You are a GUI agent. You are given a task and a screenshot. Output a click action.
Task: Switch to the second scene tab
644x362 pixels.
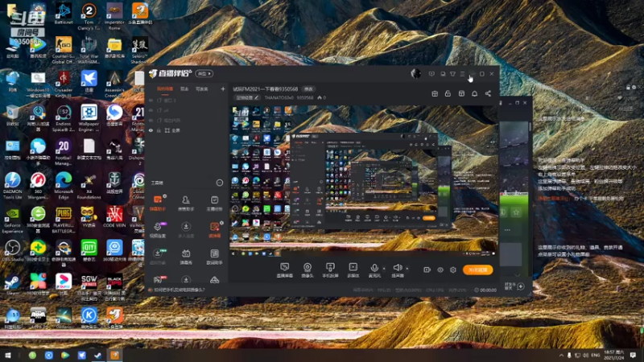tap(184, 88)
